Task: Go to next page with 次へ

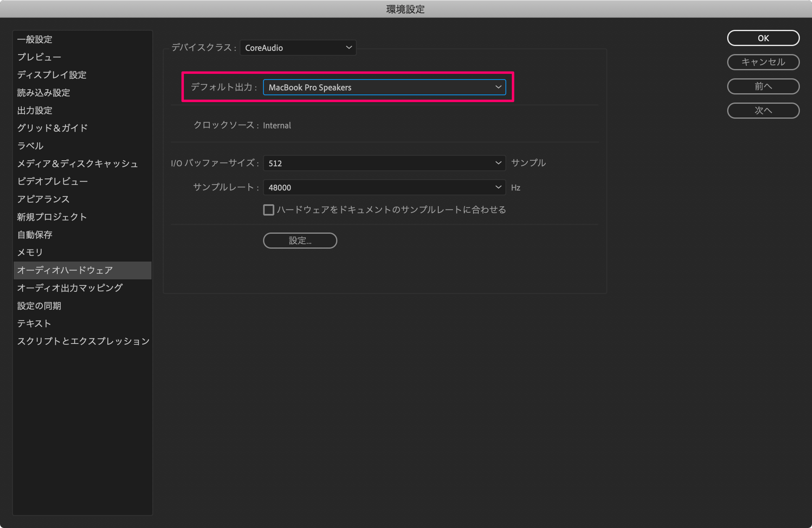Action: 764,111
